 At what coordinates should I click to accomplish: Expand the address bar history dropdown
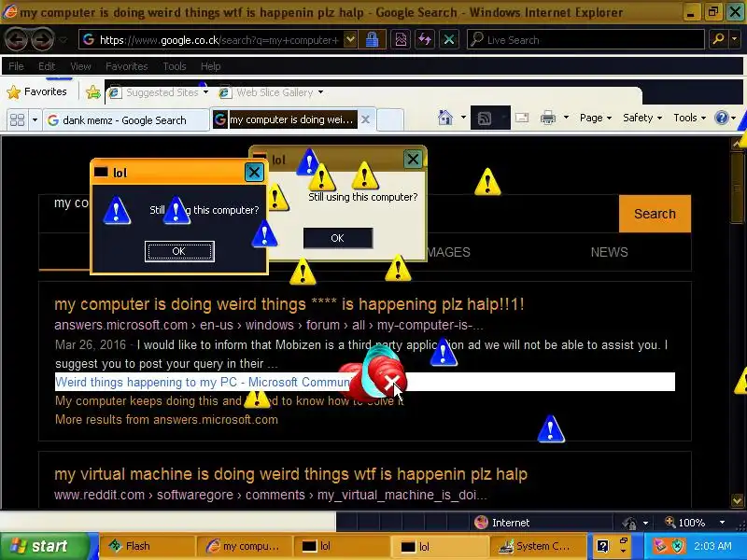350,39
